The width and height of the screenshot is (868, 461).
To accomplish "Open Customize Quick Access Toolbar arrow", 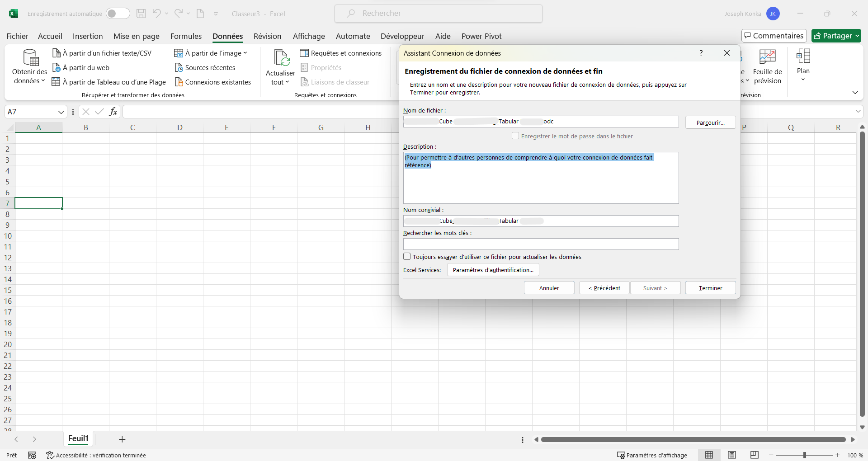I will [216, 14].
